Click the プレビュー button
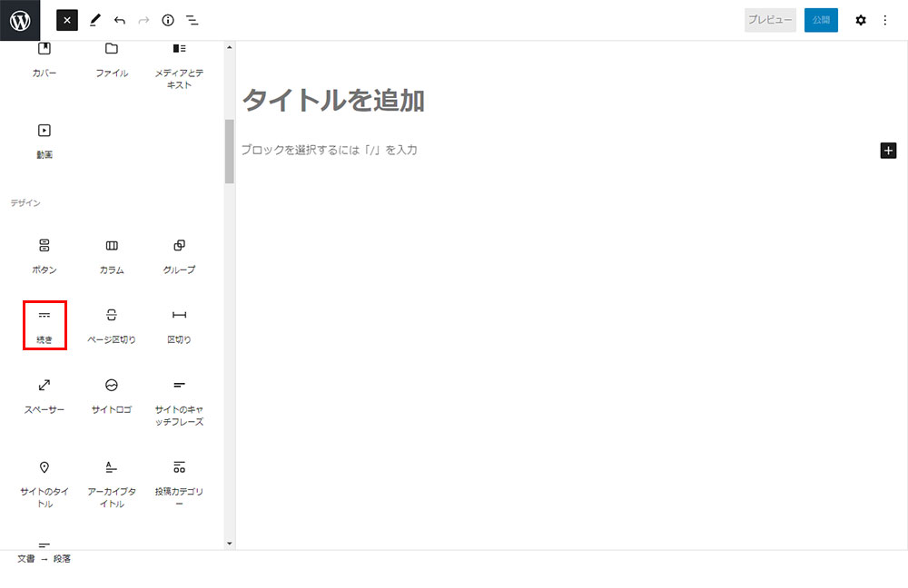908x588 pixels. coord(770,20)
